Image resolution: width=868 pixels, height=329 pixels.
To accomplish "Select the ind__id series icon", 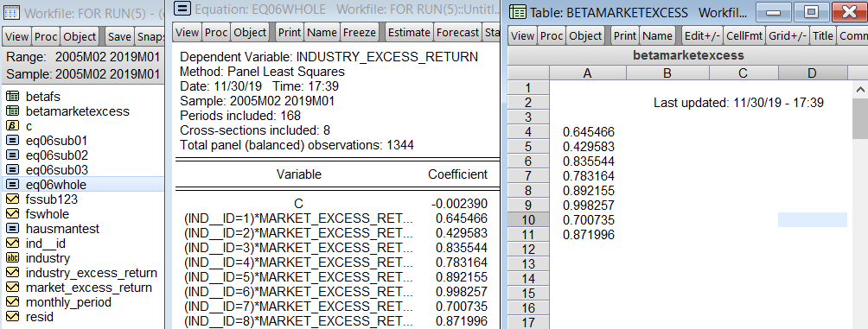I will point(11,244).
